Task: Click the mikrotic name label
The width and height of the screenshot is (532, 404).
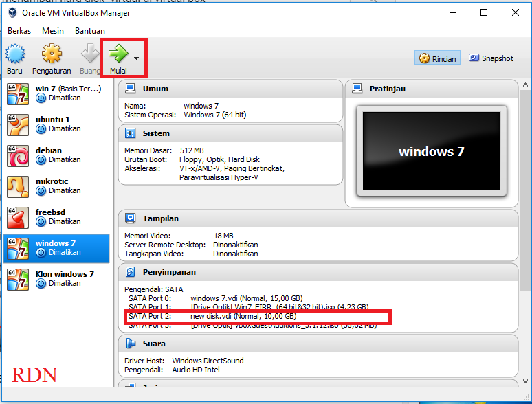Action: (52, 181)
